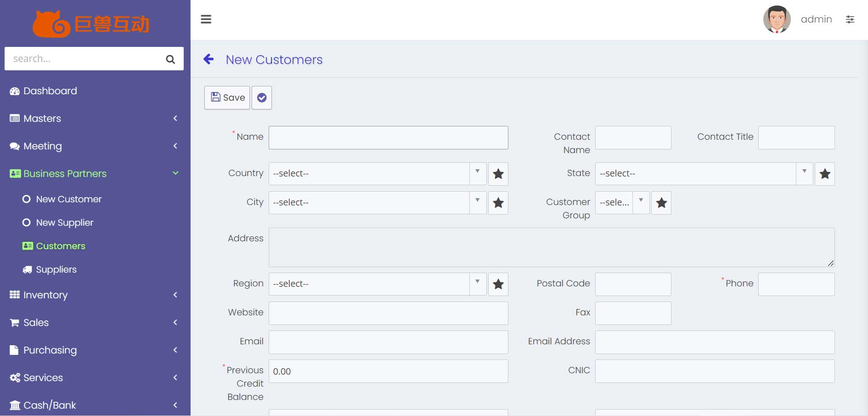Open the City dropdown
868x416 pixels.
click(378, 203)
